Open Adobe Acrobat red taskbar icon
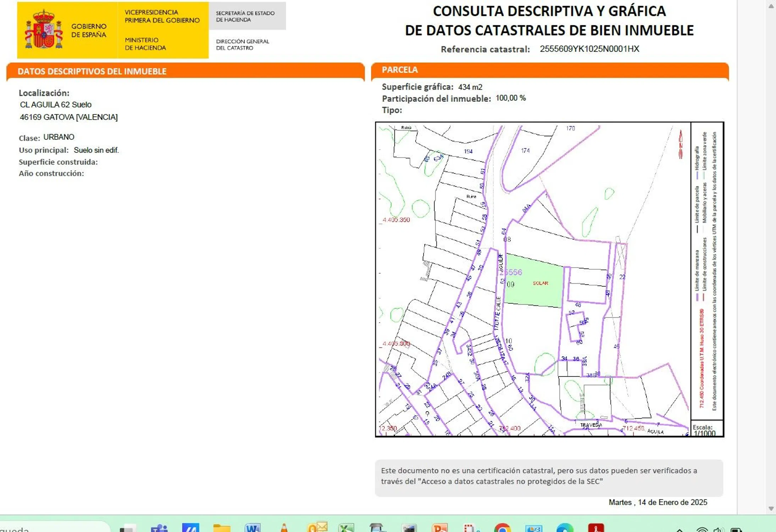The image size is (776, 532). [596, 528]
